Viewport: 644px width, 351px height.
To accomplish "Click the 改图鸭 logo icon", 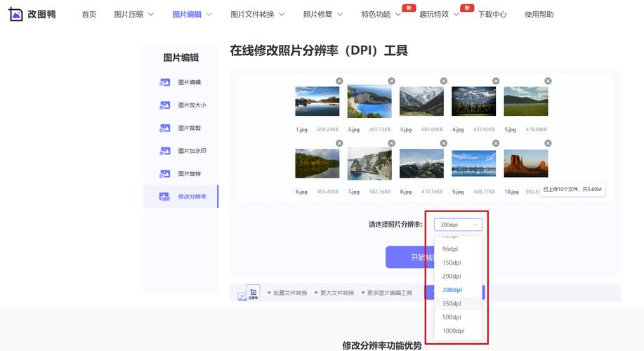I will [15, 14].
